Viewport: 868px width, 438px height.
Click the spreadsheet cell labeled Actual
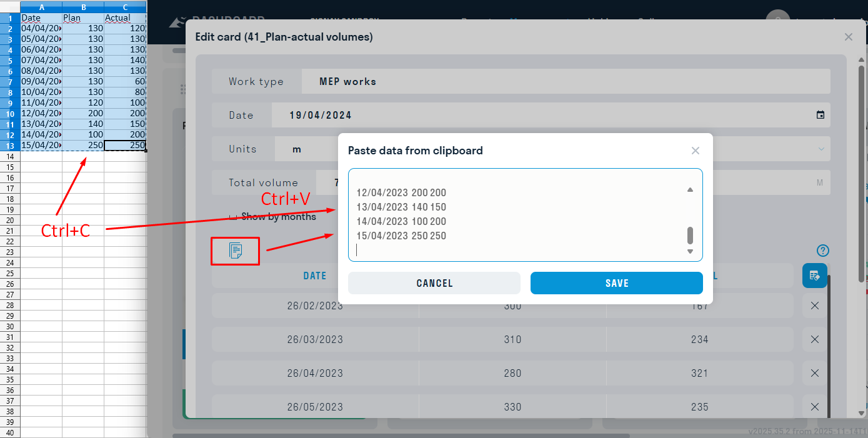125,18
